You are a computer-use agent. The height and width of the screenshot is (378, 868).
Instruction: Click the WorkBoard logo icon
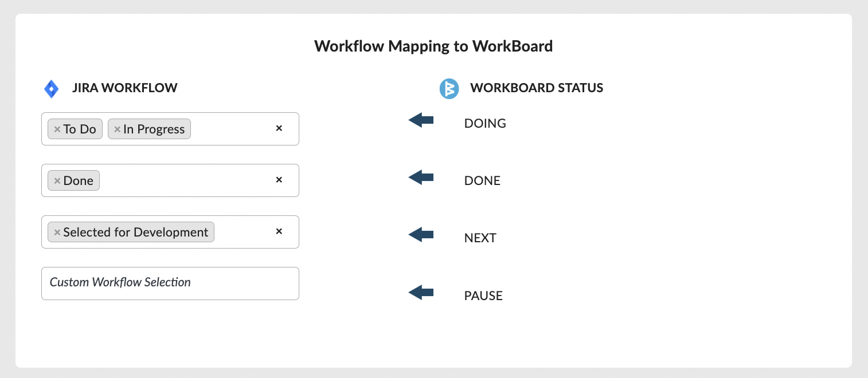pyautogui.click(x=449, y=89)
